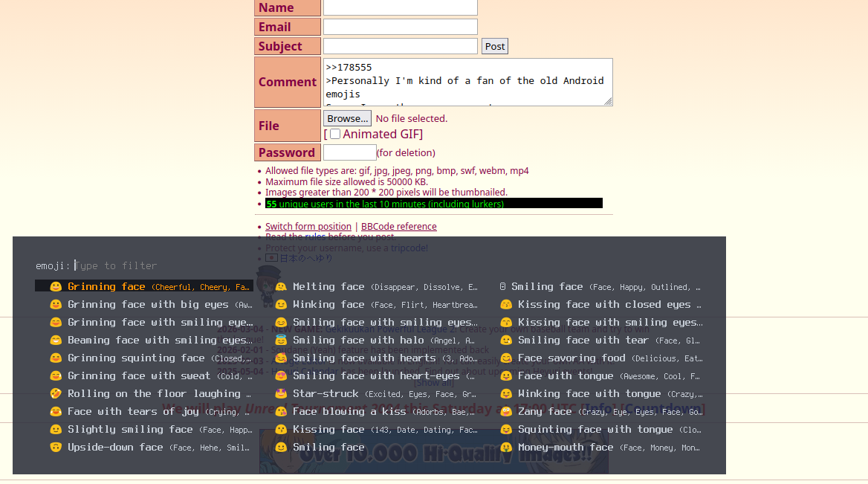The image size is (868, 484).
Task: Enable the Animated GIF checkbox
Action: coord(335,134)
